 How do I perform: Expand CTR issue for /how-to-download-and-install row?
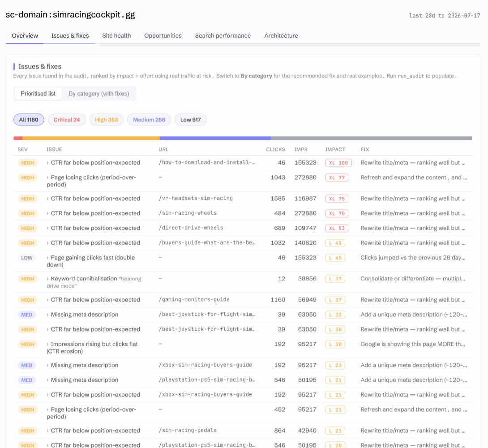tap(94, 163)
